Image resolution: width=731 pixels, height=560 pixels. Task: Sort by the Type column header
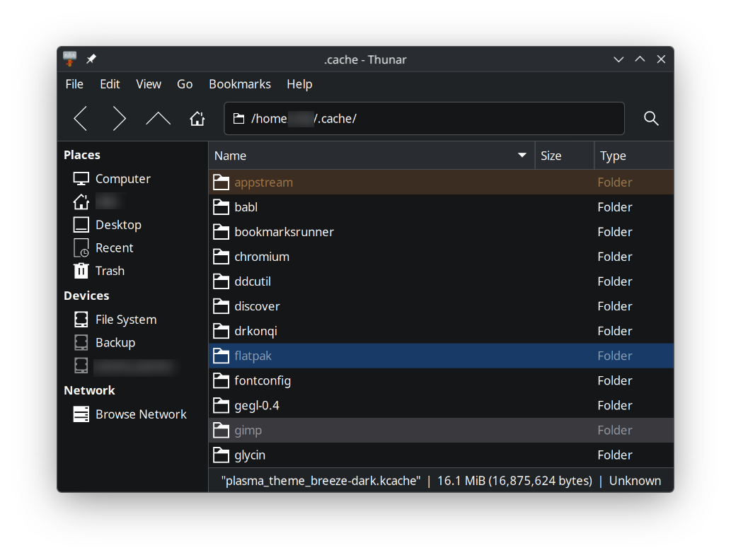click(x=634, y=156)
